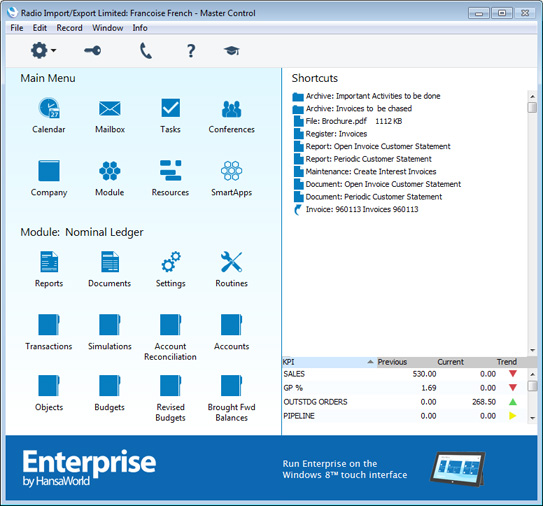Open the Invoice: 960113 shortcut
Image resolution: width=543 pixels, height=506 pixels.
[356, 210]
